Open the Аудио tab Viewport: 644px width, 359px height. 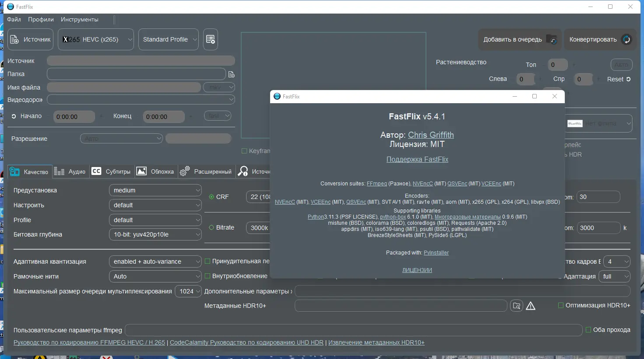[x=70, y=171]
